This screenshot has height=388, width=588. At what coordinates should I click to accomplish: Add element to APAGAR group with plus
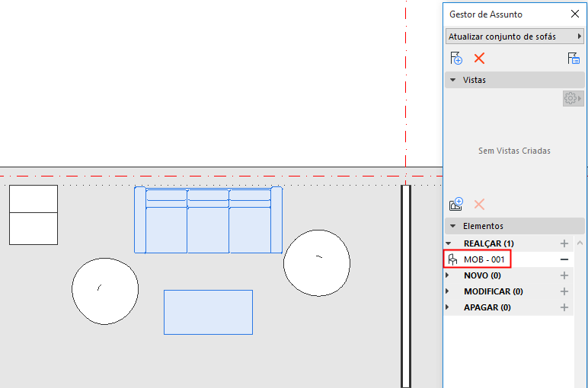pos(564,307)
